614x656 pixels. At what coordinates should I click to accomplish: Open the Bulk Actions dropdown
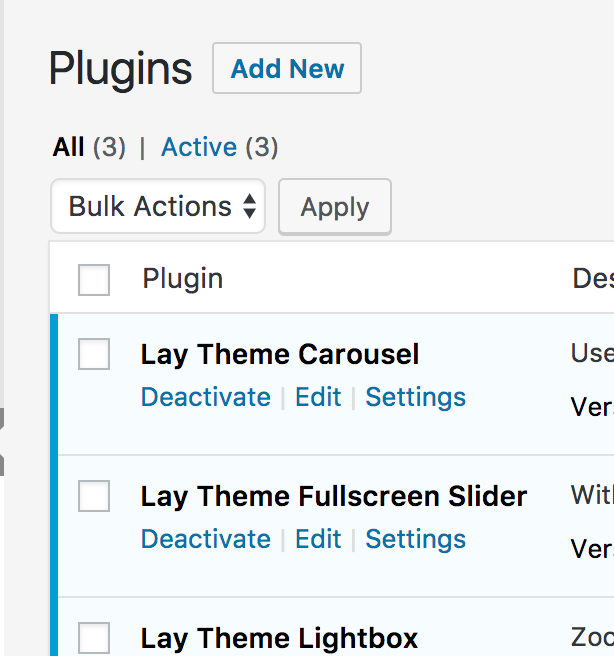tap(158, 207)
